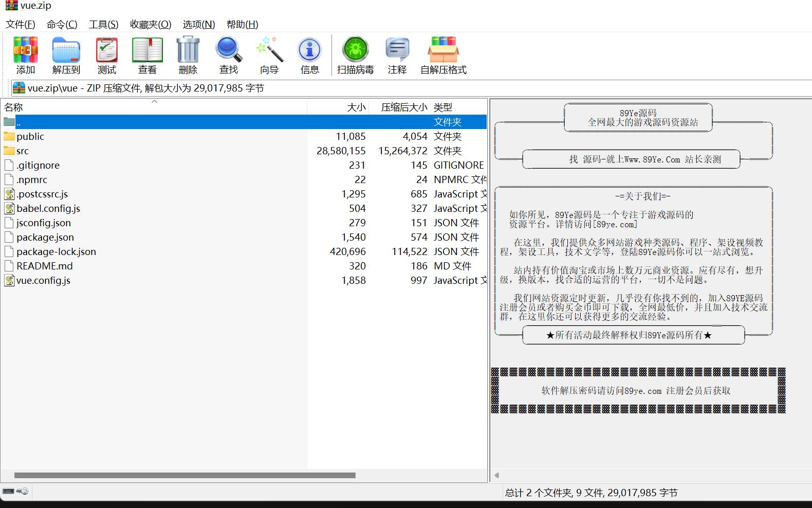The width and height of the screenshot is (812, 508).
Task: Click packed size 114,522 cell
Action: coord(410,251)
